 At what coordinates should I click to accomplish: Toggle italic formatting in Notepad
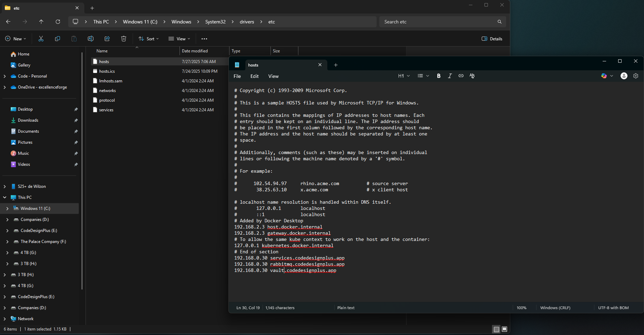click(450, 76)
